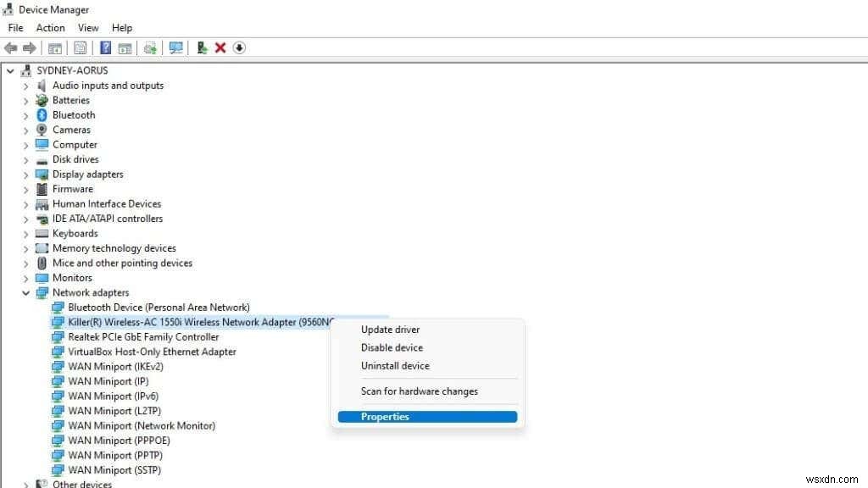Click the down-arrow Disable device toolbar icon

239,48
